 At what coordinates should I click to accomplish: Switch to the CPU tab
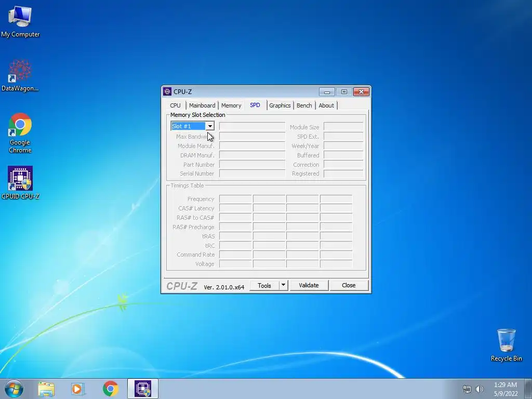[x=176, y=105]
